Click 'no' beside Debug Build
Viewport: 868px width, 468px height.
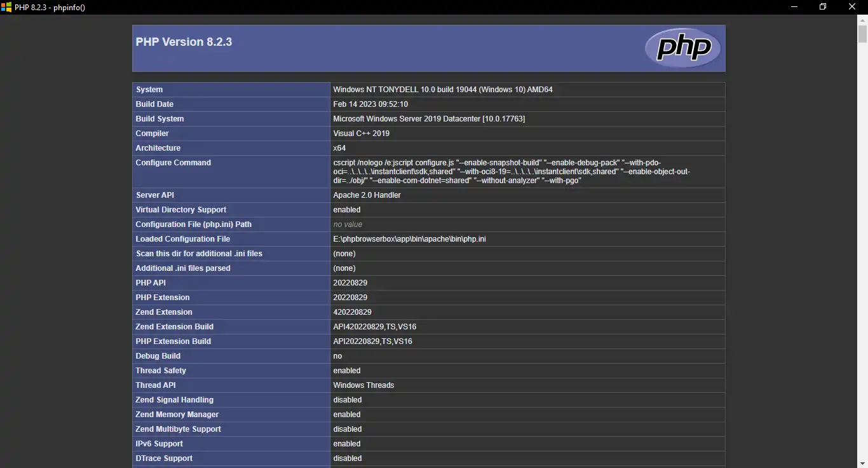click(337, 356)
